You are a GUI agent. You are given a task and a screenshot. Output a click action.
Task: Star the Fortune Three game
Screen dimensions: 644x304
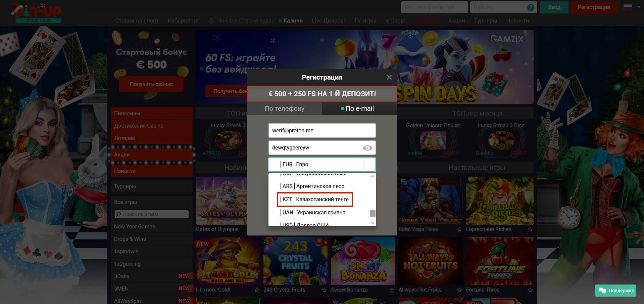click(x=530, y=290)
